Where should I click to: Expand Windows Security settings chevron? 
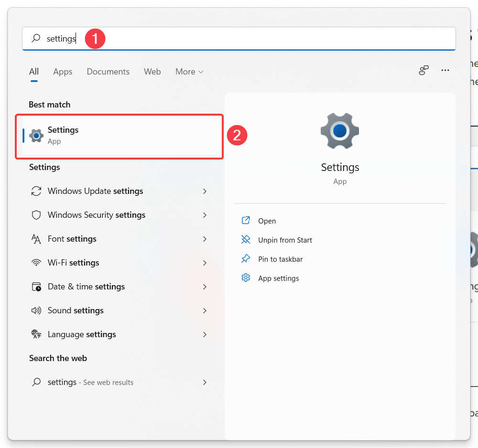coord(205,215)
